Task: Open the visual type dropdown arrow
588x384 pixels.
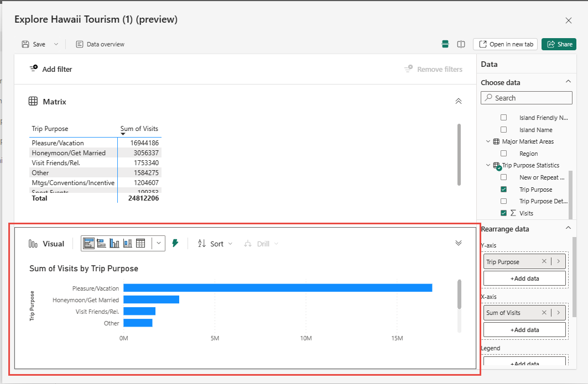Action: click(x=159, y=244)
